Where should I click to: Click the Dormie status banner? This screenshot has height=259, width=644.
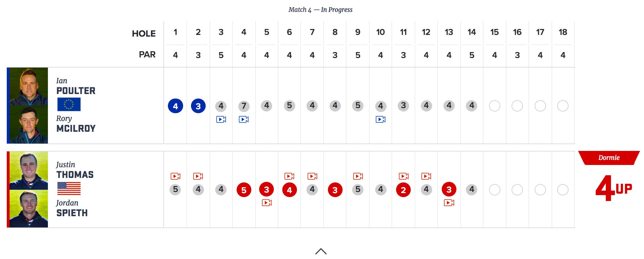[609, 158]
